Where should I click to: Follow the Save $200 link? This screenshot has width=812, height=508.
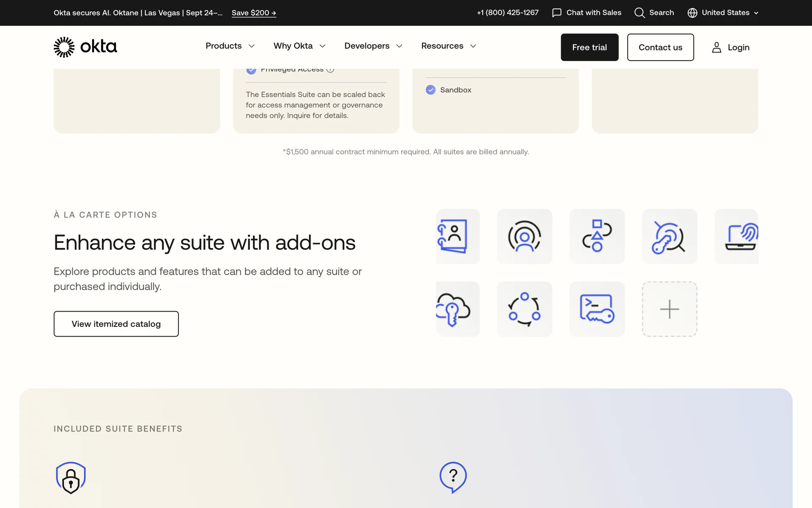click(x=254, y=13)
